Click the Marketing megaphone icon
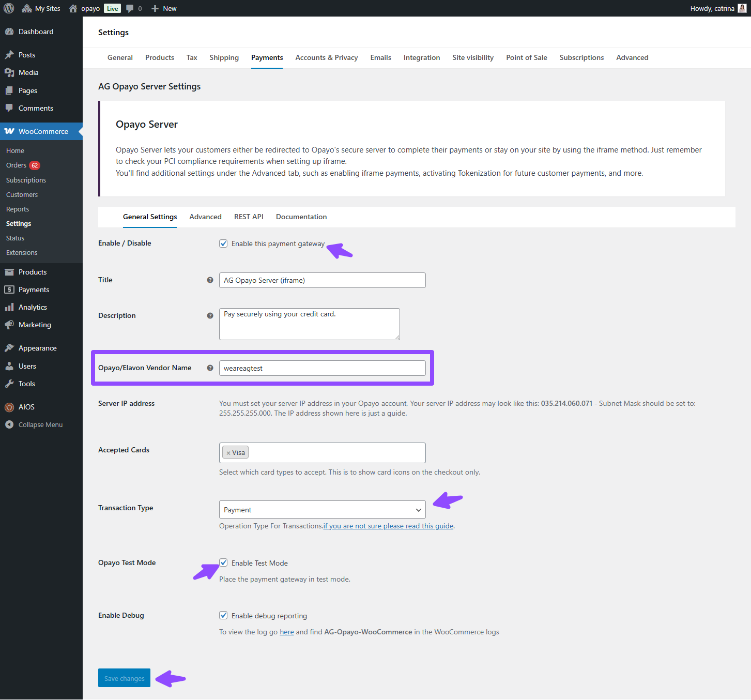The width and height of the screenshot is (751, 700). tap(9, 325)
